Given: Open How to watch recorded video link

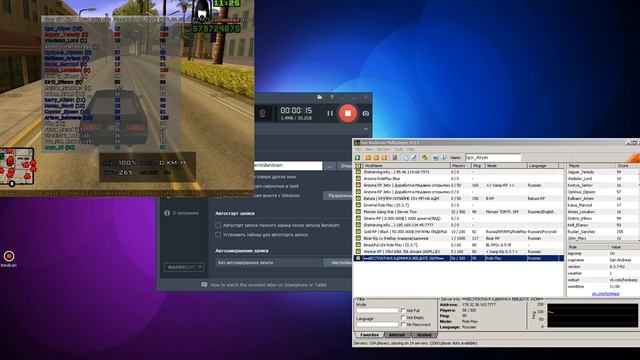Looking at the screenshot, I should pyautogui.click(x=268, y=285).
